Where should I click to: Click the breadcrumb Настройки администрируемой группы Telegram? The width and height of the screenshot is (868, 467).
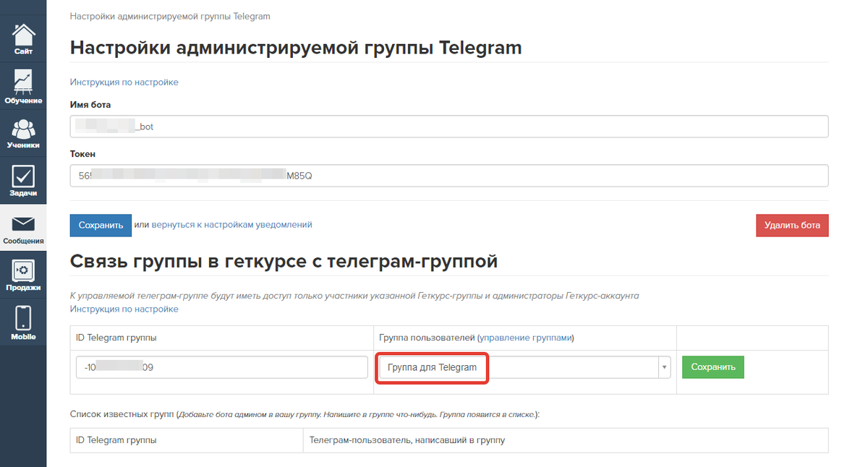click(170, 16)
